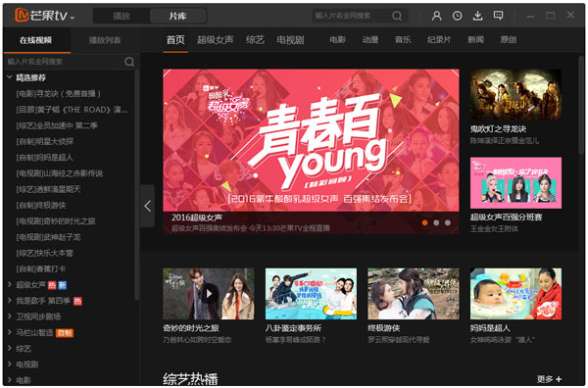Select [电视剧]山海经之赤影传说 item
The image size is (588, 388).
59,173
